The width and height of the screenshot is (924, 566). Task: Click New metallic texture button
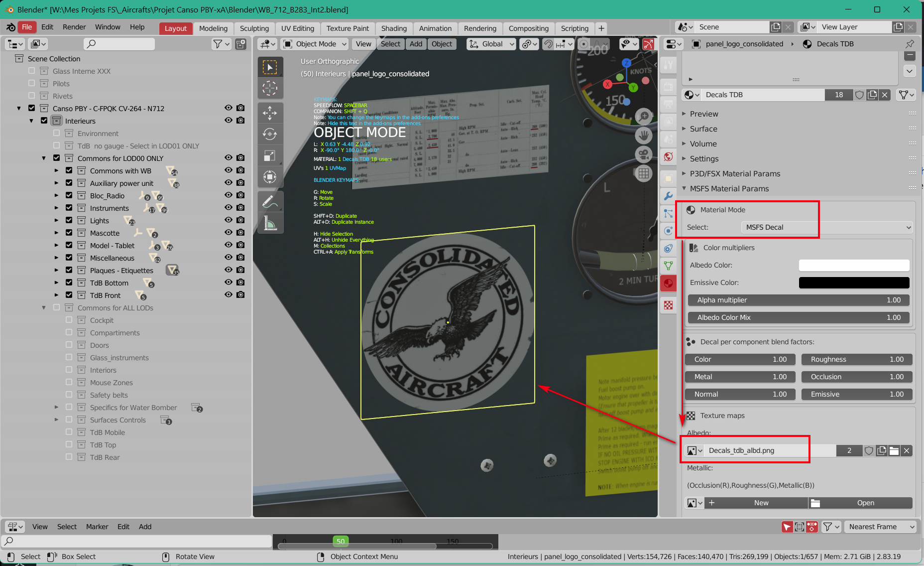point(755,503)
